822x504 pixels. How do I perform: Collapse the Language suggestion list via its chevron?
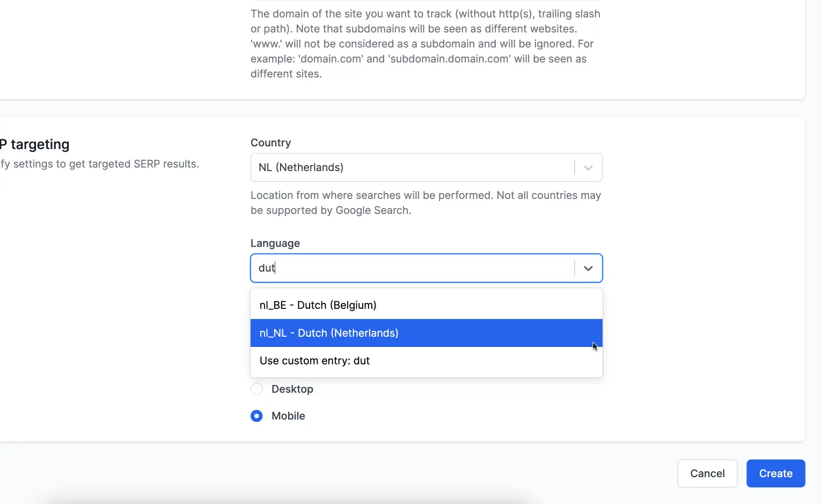pyautogui.click(x=588, y=268)
